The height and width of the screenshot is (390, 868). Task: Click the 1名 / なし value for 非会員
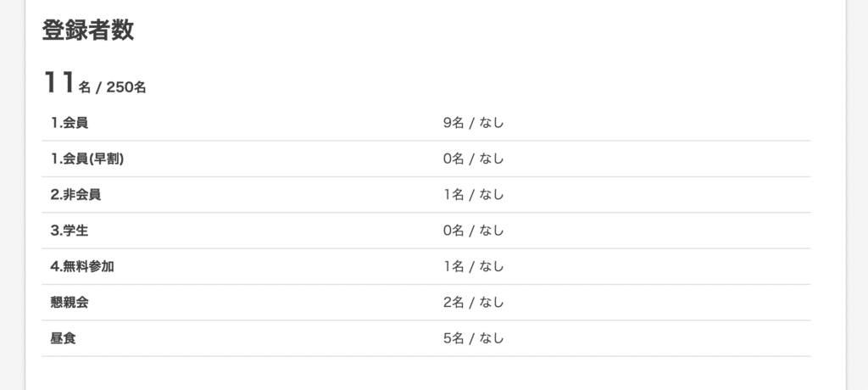point(473,194)
